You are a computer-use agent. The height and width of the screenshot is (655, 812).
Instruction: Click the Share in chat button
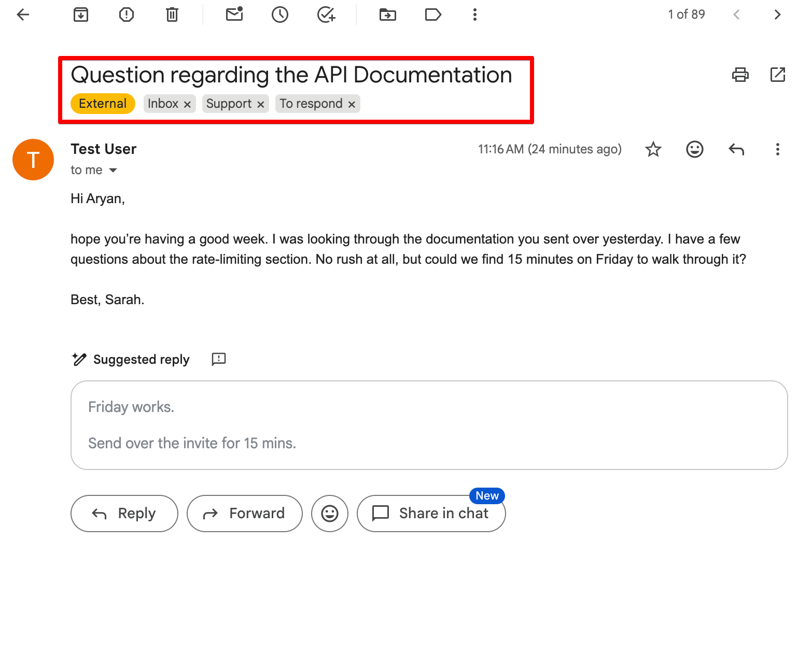click(x=431, y=514)
